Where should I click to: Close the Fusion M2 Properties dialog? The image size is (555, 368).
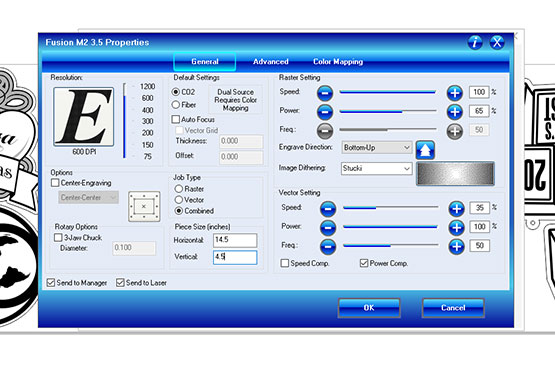497,42
